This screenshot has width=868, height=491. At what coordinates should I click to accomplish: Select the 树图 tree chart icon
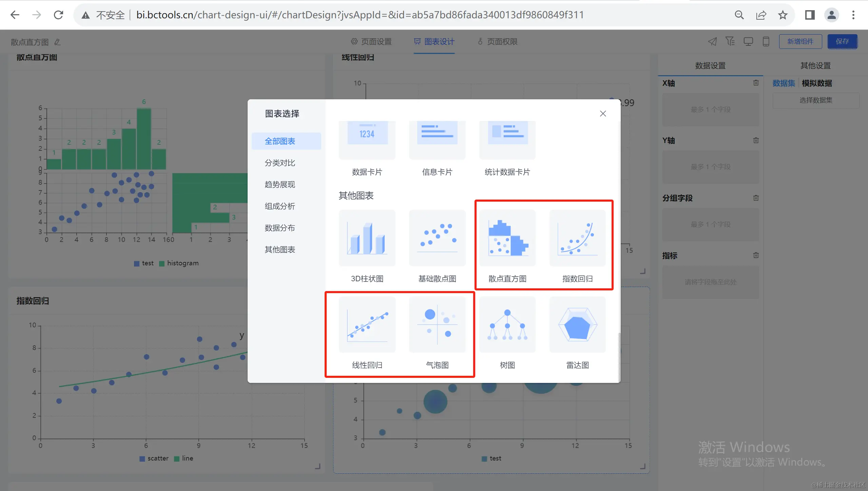(x=507, y=324)
